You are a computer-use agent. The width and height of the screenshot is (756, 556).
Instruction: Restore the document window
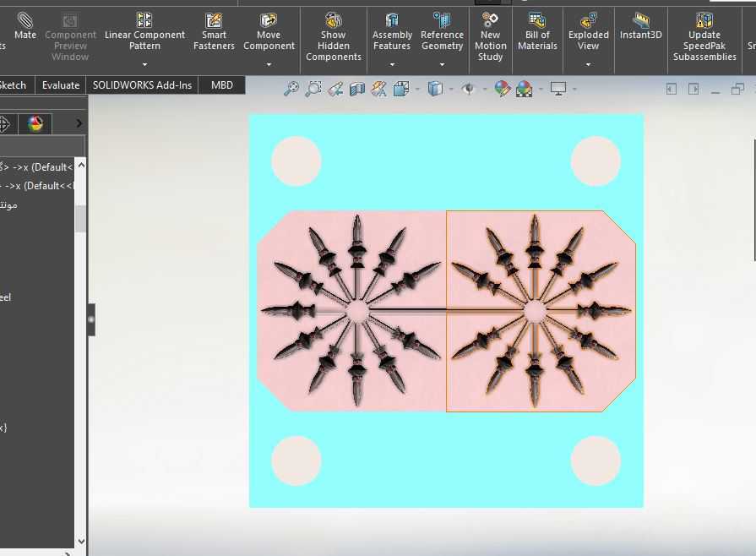click(x=737, y=89)
